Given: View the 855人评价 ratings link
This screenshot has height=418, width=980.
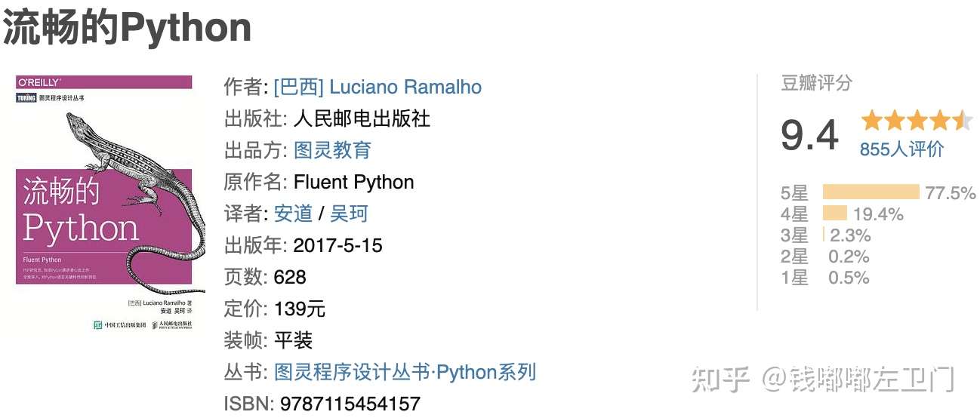Looking at the screenshot, I should click(x=901, y=149).
